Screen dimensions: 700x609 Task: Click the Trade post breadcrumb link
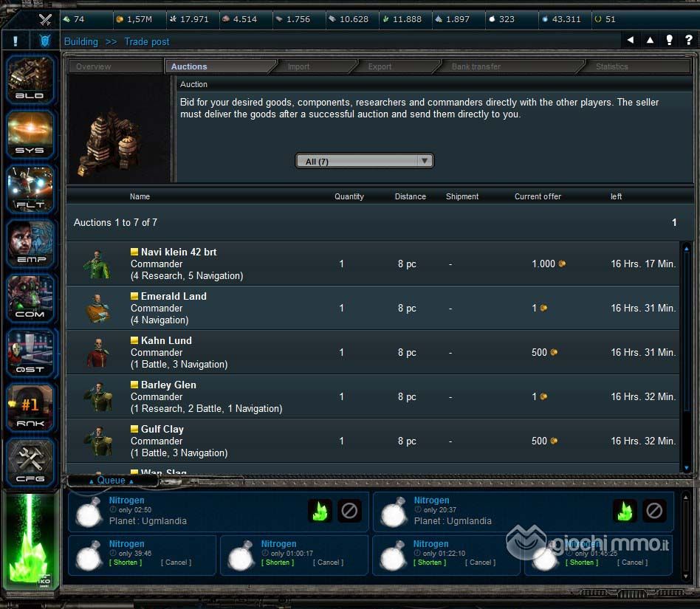pyautogui.click(x=147, y=41)
